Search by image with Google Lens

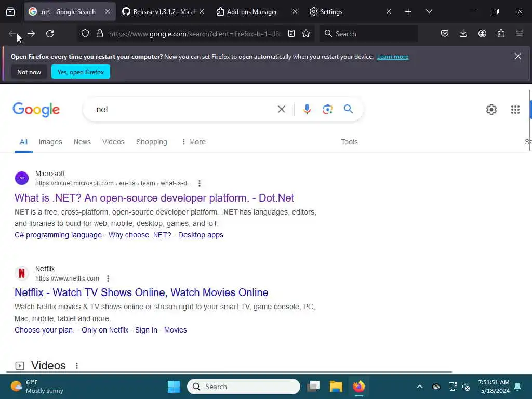pyautogui.click(x=327, y=109)
